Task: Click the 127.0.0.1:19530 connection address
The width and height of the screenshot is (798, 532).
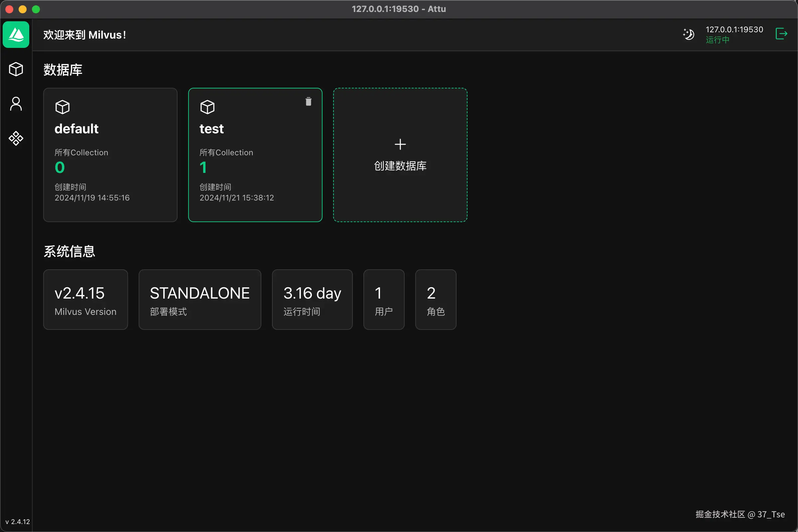Action: tap(734, 30)
